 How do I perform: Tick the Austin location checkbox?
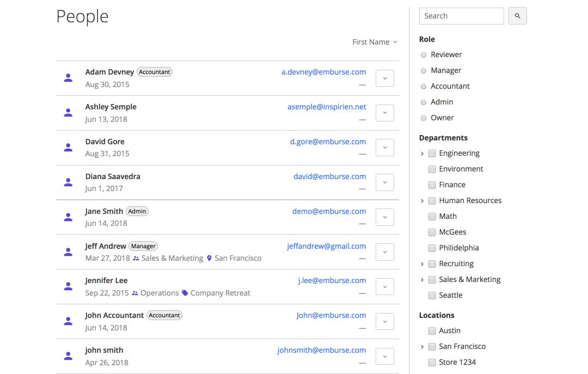432,331
